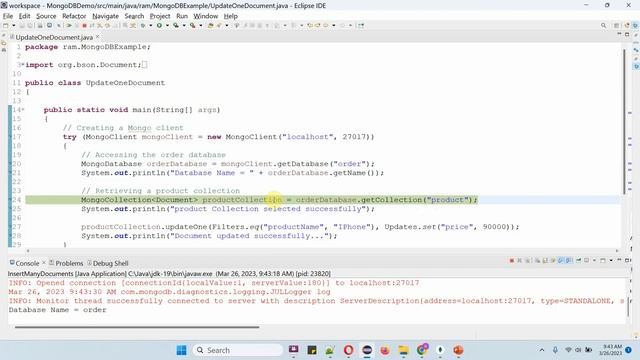Open the Edit menu
Image resolution: width=640 pixels, height=360 pixels.
click(x=24, y=16)
